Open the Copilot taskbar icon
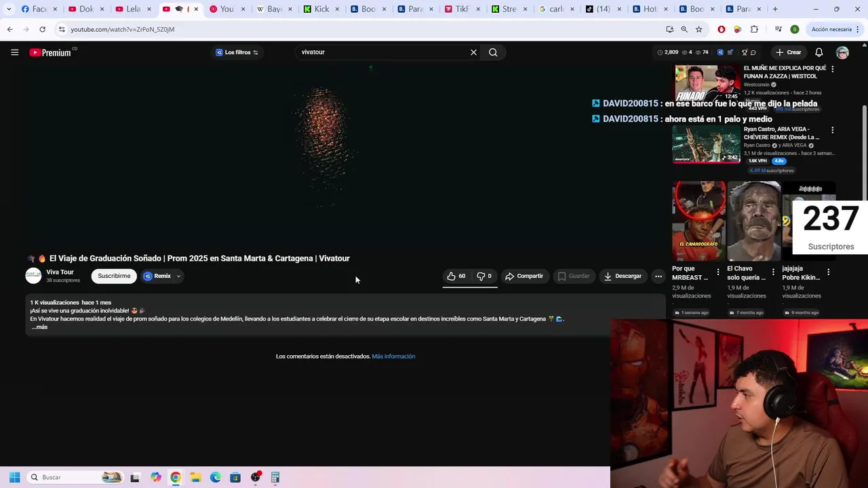Image resolution: width=868 pixels, height=488 pixels. tap(155, 477)
